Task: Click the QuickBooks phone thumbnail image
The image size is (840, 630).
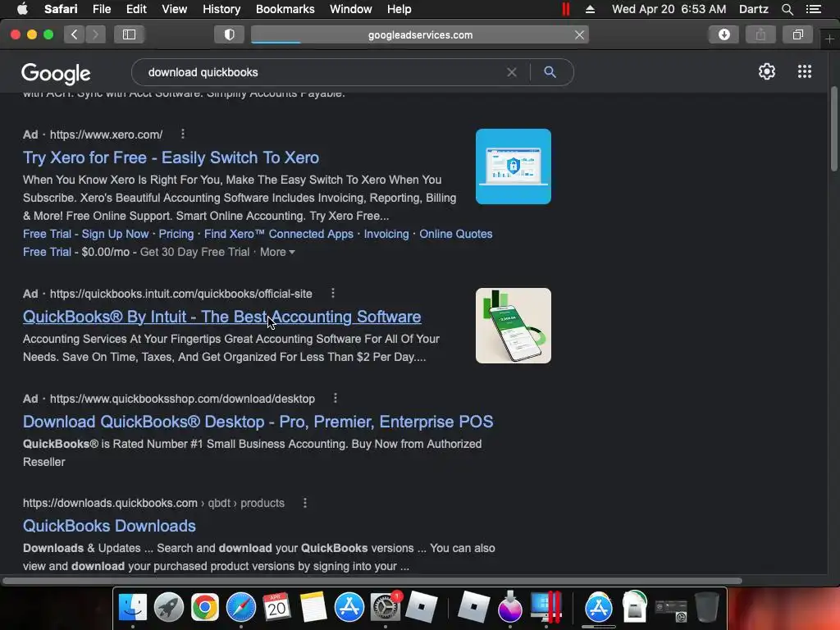Action: coord(514,326)
